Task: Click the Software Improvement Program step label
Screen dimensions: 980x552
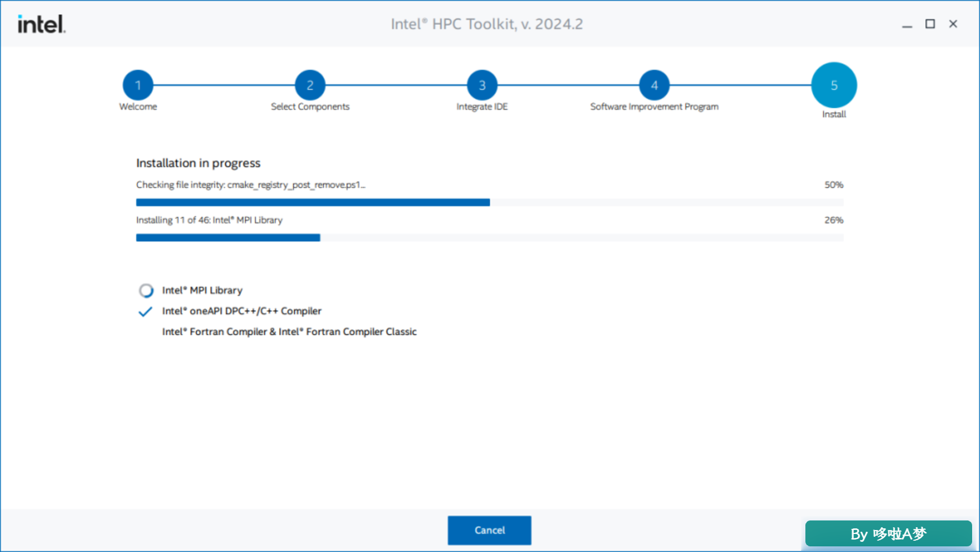Action: (654, 106)
